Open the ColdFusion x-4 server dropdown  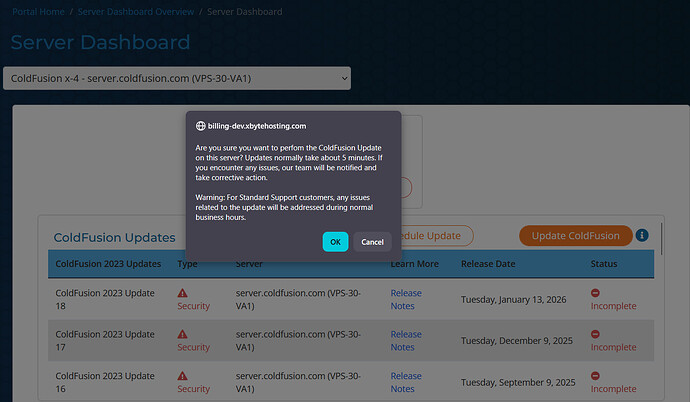(x=177, y=78)
